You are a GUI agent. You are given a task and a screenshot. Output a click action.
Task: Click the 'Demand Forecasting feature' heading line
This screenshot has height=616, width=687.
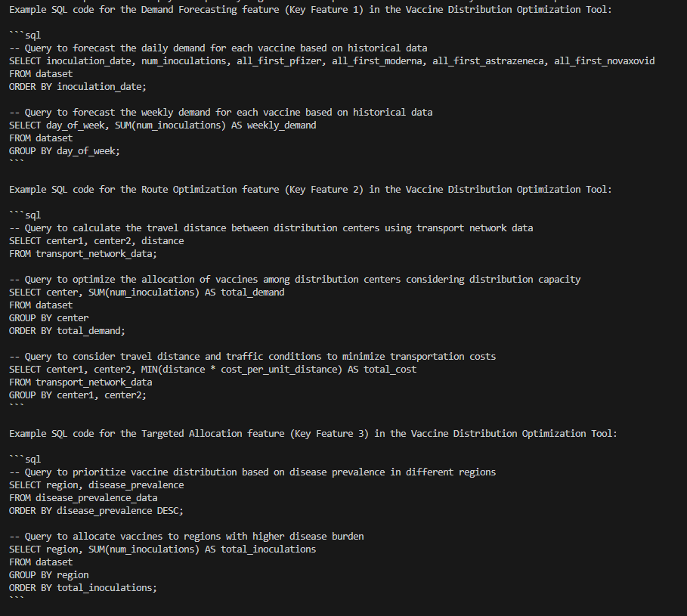pos(310,9)
